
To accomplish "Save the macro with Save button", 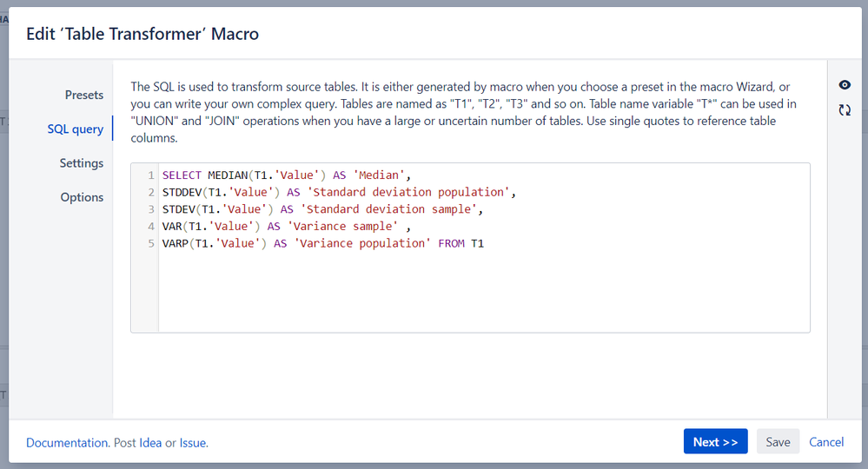I will pyautogui.click(x=778, y=441).
